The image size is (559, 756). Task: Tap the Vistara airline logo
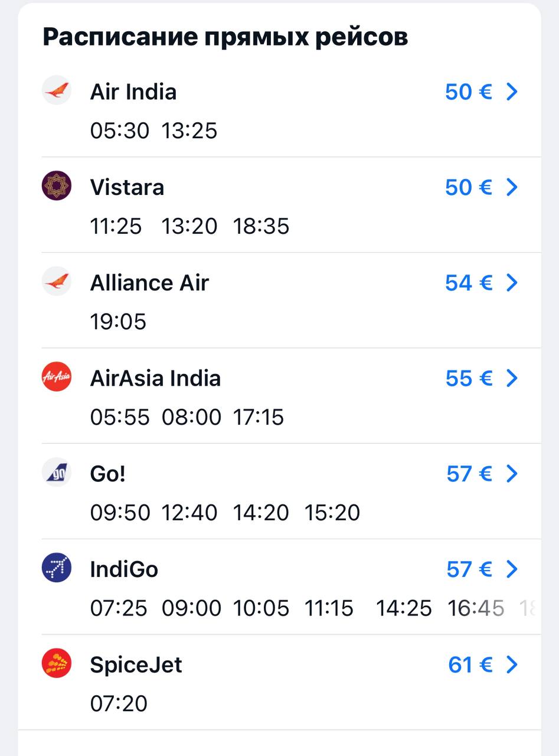pyautogui.click(x=57, y=187)
